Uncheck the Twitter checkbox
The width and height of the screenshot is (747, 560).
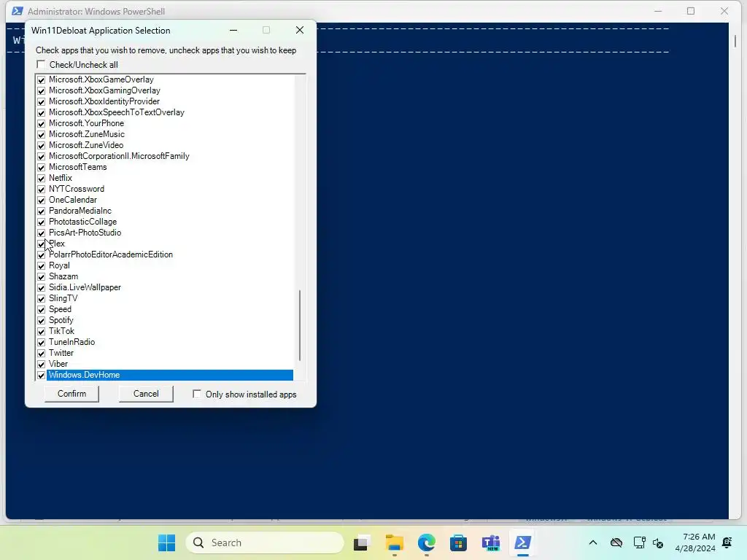(x=42, y=354)
